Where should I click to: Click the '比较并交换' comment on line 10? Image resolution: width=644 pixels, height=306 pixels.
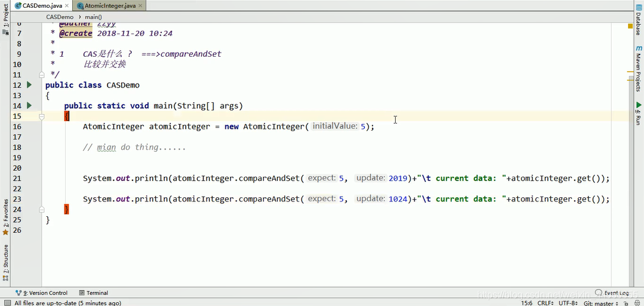(104, 64)
